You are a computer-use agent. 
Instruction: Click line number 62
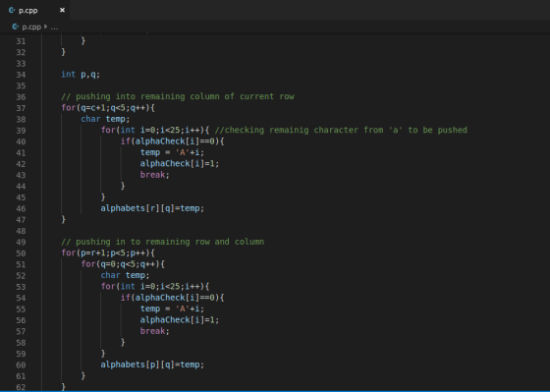pyautogui.click(x=21, y=387)
